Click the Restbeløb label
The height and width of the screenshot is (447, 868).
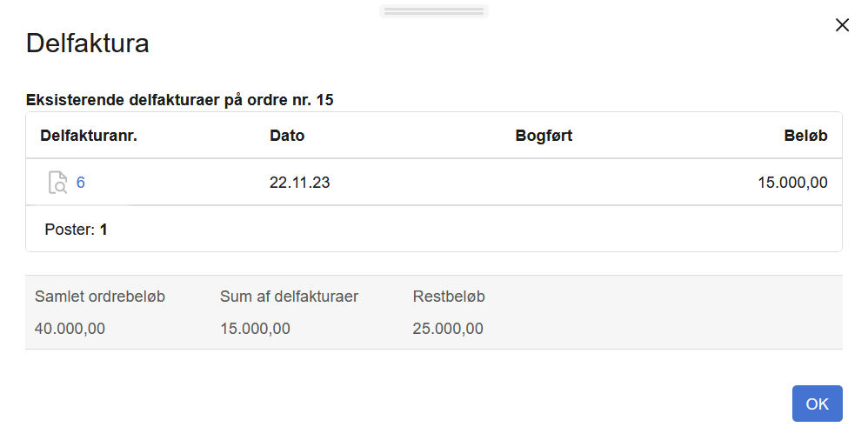pyautogui.click(x=449, y=297)
